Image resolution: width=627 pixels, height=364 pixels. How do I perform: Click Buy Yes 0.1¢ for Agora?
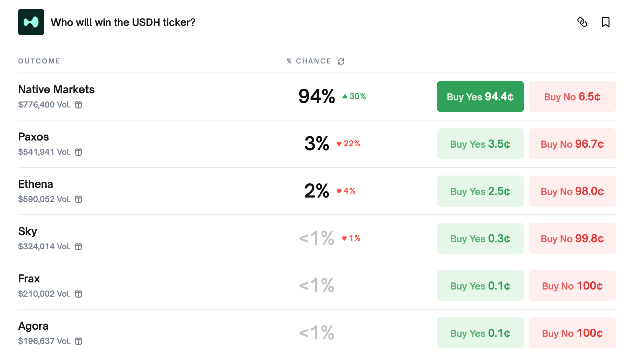(480, 333)
